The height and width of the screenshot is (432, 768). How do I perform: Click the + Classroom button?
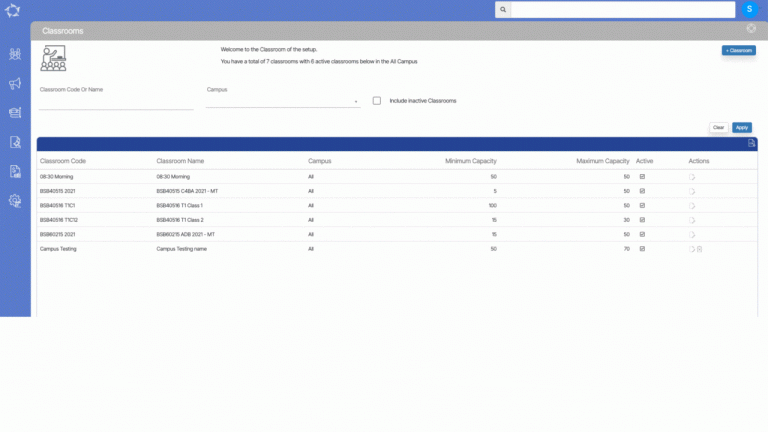pos(738,50)
